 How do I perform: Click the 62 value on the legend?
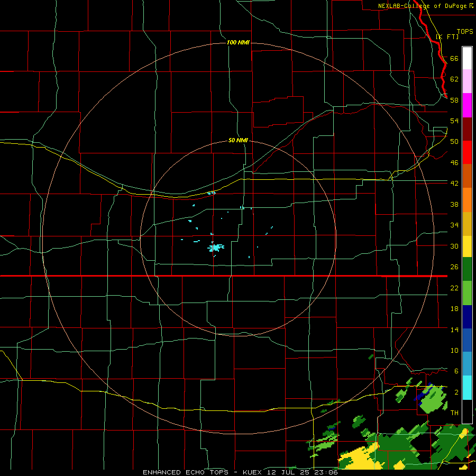(454, 79)
